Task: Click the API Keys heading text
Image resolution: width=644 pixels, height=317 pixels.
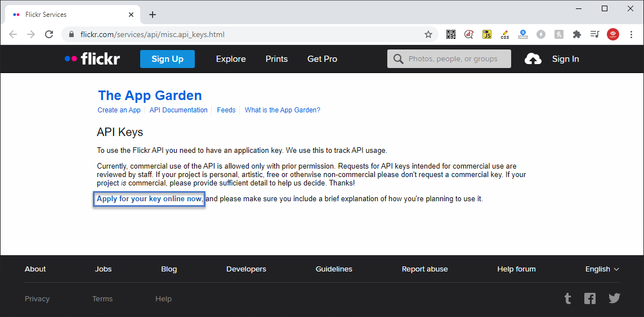Action: pos(120,132)
